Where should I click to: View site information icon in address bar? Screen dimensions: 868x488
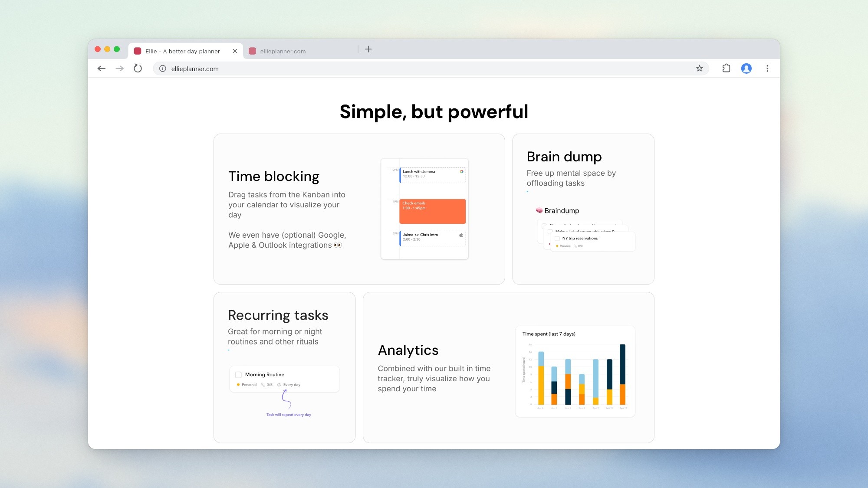[x=163, y=69]
